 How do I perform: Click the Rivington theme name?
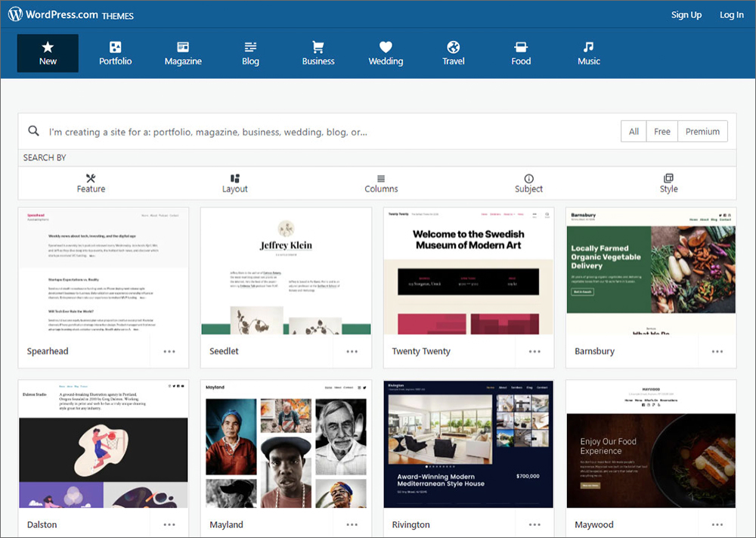pyautogui.click(x=411, y=524)
